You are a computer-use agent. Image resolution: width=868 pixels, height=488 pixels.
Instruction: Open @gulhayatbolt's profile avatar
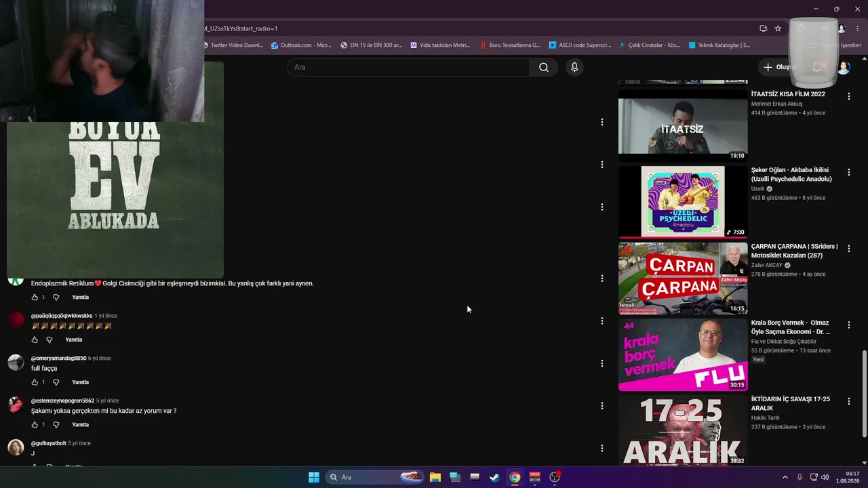click(16, 447)
